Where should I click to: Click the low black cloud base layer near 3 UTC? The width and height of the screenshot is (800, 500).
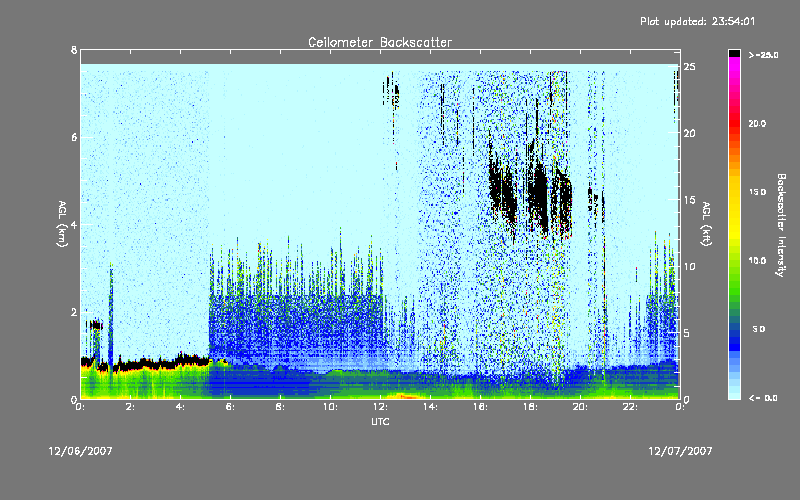click(153, 364)
